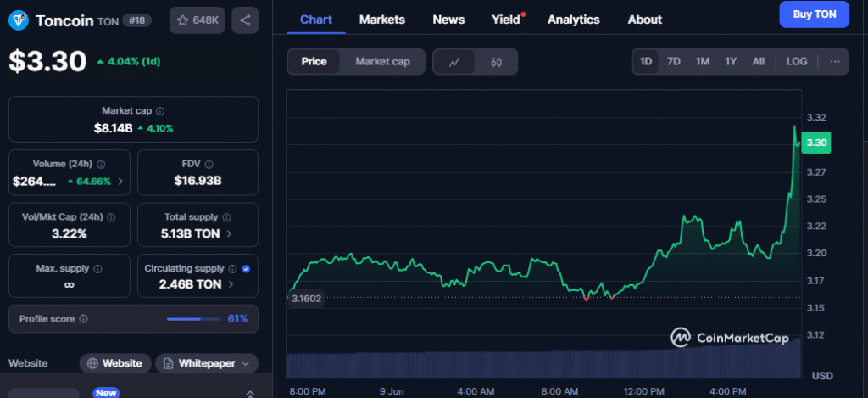Select the Market cap chart toggle
This screenshot has width=868, height=398.
pyautogui.click(x=382, y=62)
